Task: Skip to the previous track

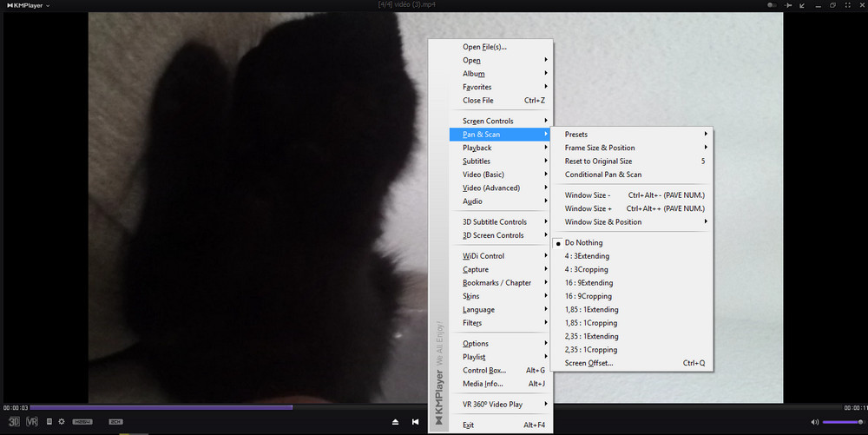Action: (415, 422)
